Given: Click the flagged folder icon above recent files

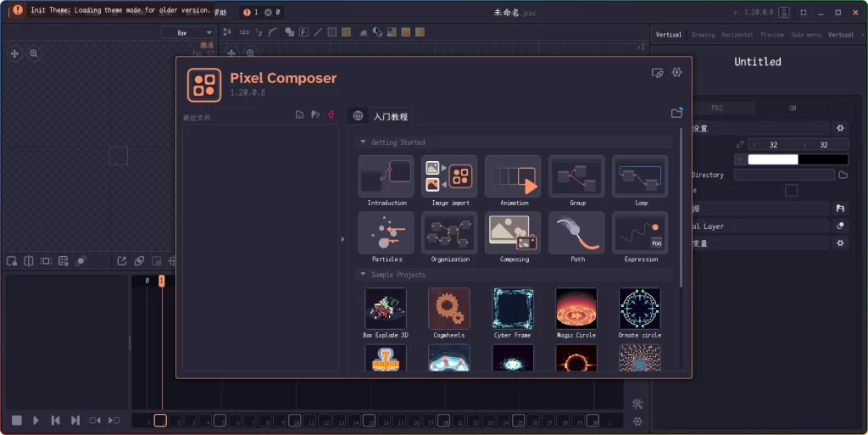Looking at the screenshot, I should (315, 114).
